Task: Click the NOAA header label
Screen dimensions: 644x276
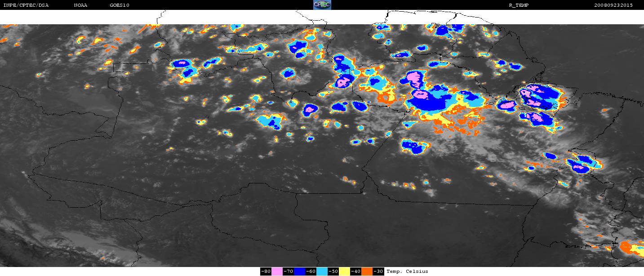Action: click(x=81, y=5)
